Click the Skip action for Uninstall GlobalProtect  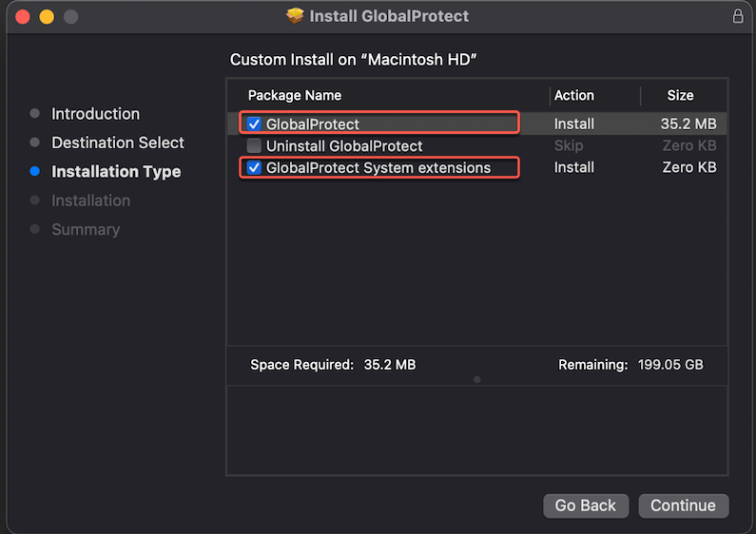(x=569, y=145)
